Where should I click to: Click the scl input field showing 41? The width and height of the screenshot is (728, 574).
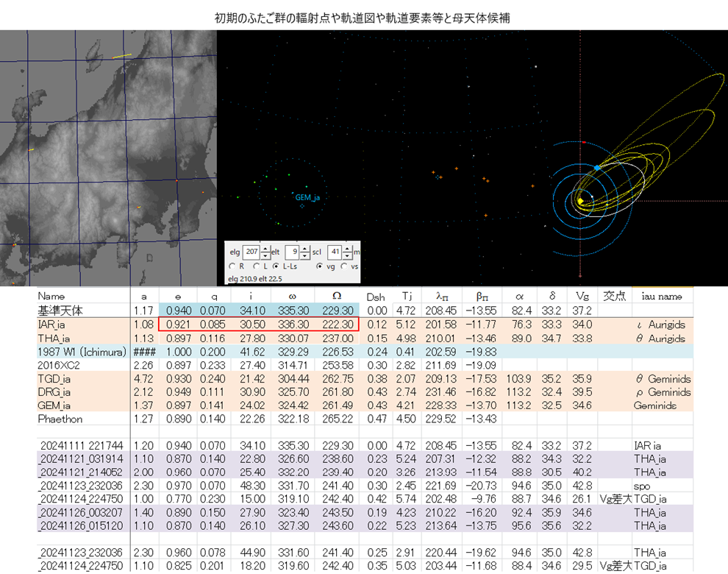click(335, 251)
